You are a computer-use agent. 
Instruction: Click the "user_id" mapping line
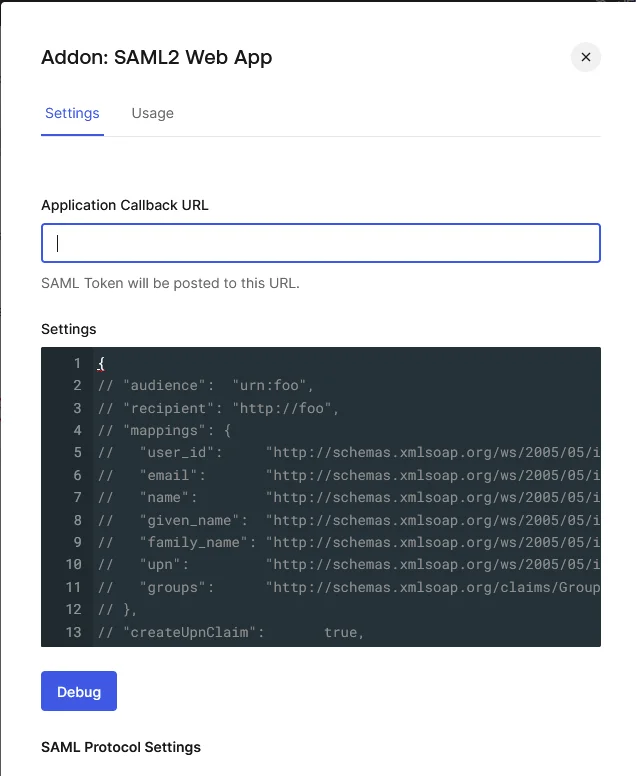pyautogui.click(x=349, y=452)
